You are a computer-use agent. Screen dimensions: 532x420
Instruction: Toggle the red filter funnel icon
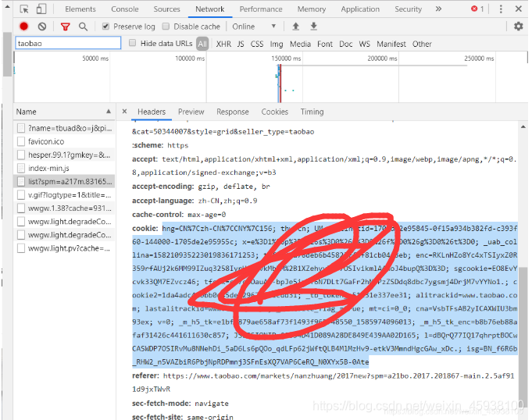point(65,27)
